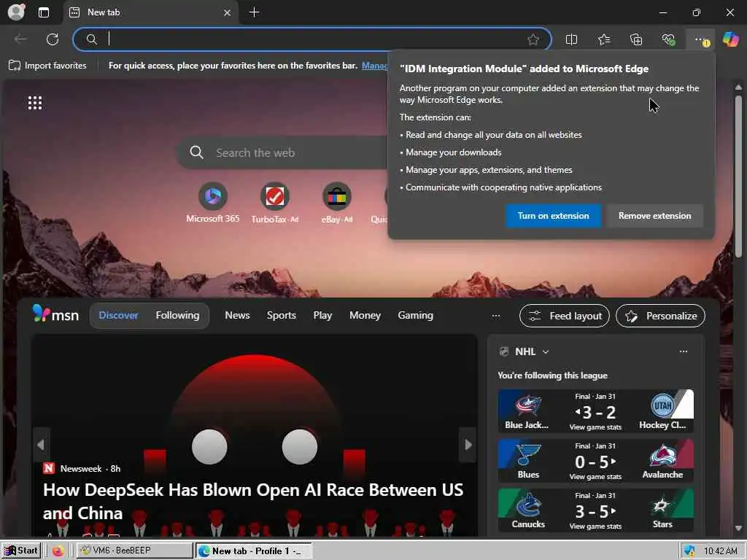
Task: Click Import favorites
Action: coord(47,65)
